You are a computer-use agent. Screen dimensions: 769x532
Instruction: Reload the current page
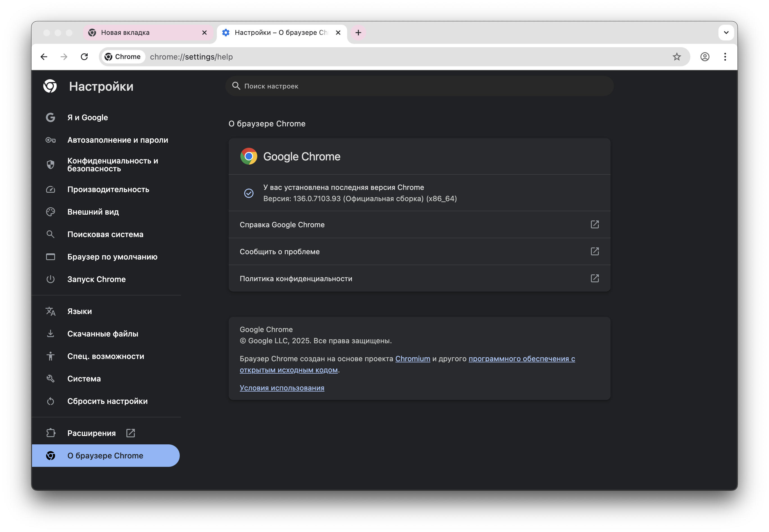coord(84,57)
